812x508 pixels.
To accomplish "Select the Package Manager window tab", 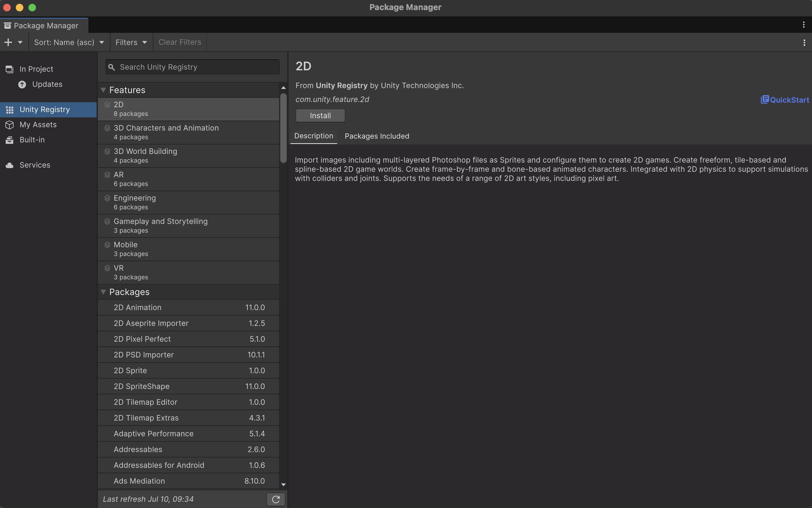I will point(43,25).
